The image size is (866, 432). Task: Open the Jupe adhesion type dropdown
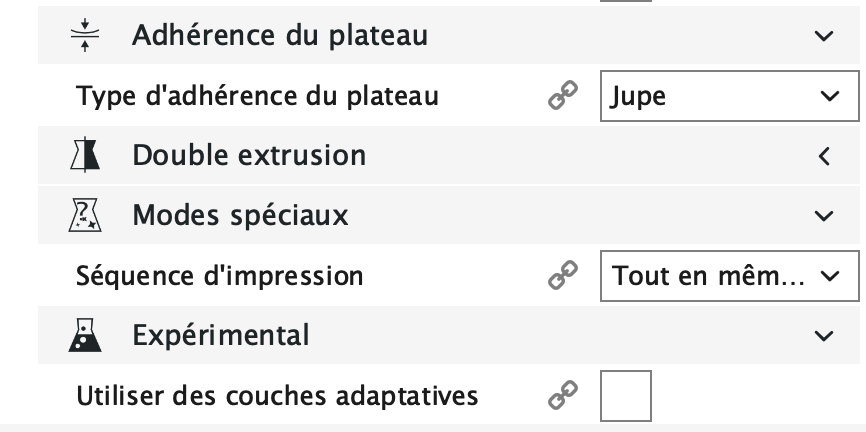[729, 97]
